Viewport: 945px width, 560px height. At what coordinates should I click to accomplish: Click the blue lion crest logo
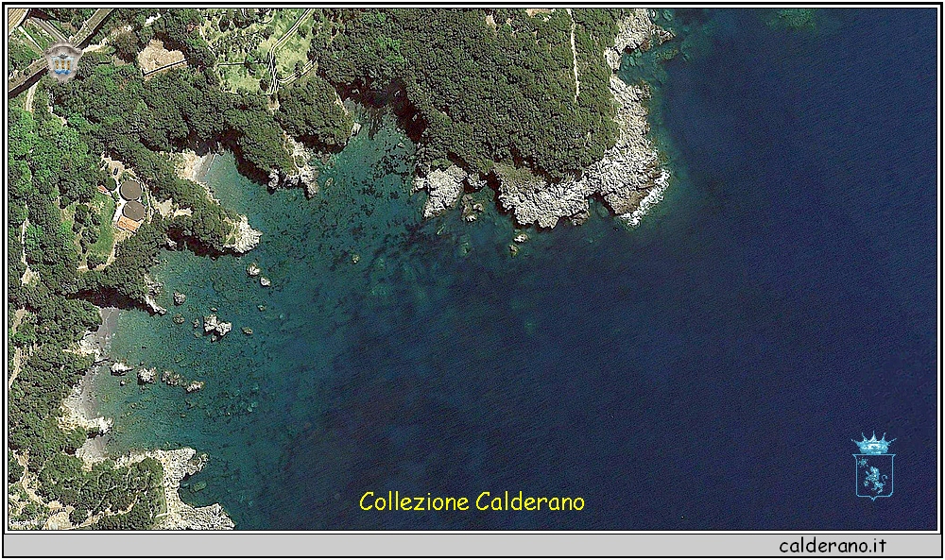[x=873, y=475]
